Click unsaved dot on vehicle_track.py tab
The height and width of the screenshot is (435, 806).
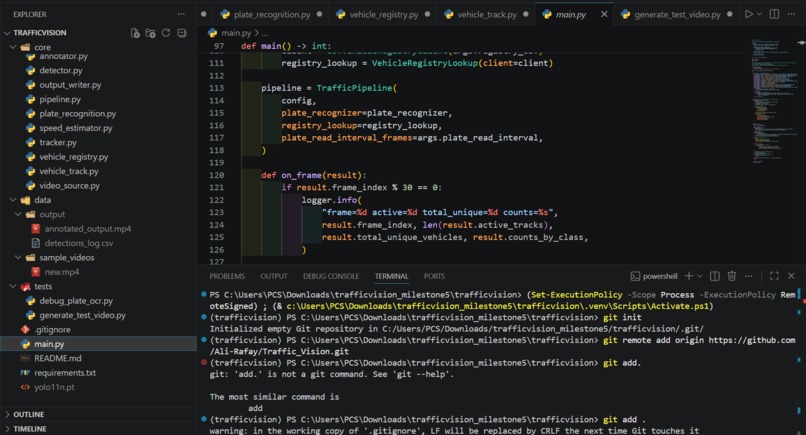pyautogui.click(x=525, y=14)
